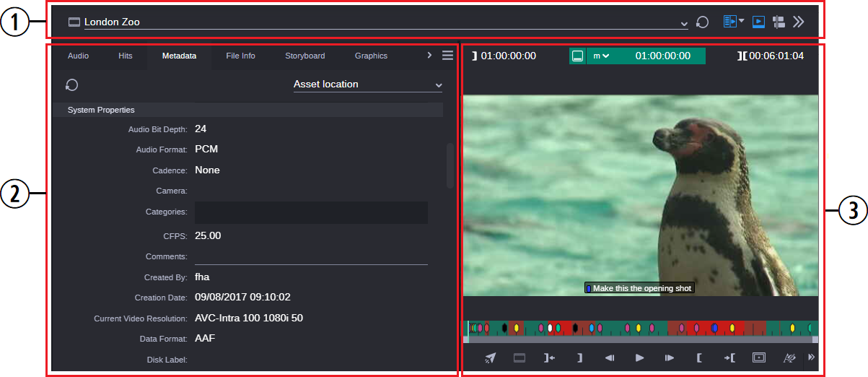Click the System Properties section header
This screenshot has width=868, height=377.
tap(247, 110)
